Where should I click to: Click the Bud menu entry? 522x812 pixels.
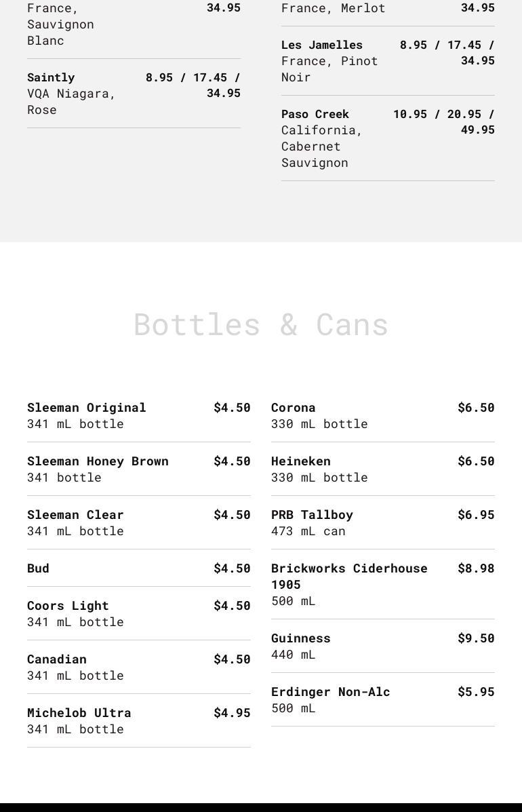tap(38, 568)
